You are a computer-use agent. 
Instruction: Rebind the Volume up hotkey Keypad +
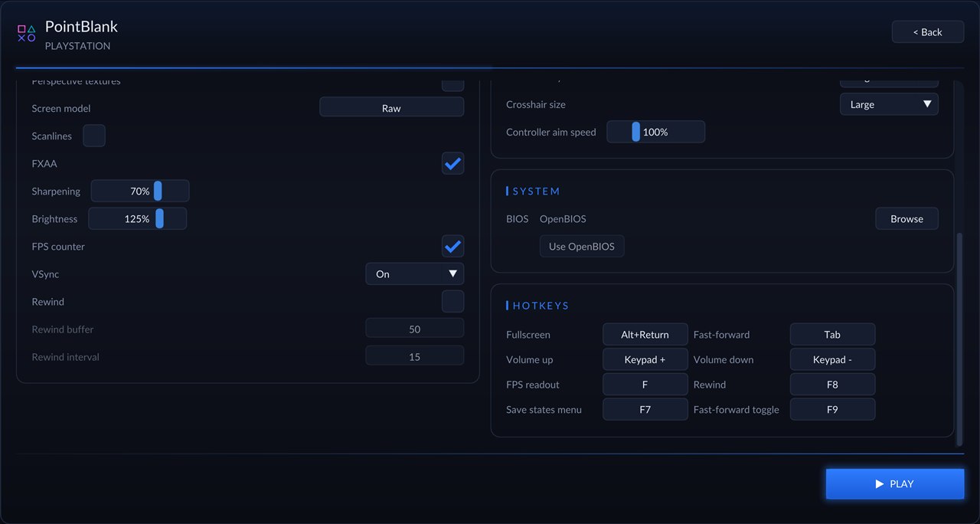[x=645, y=359]
